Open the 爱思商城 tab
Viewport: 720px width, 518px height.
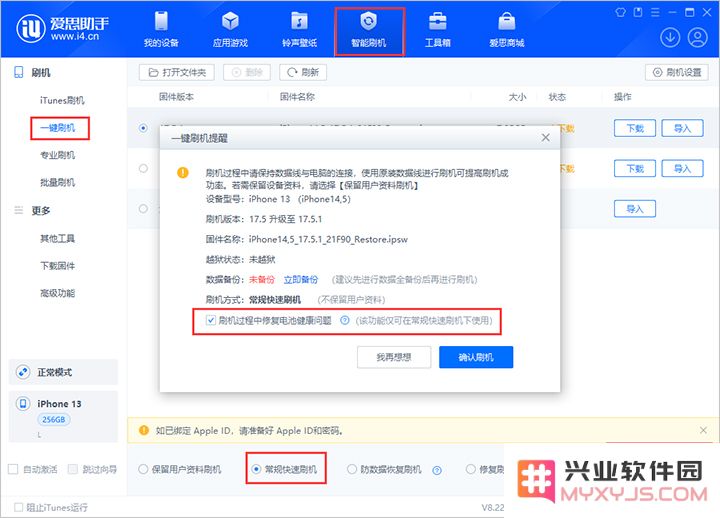pyautogui.click(x=506, y=29)
